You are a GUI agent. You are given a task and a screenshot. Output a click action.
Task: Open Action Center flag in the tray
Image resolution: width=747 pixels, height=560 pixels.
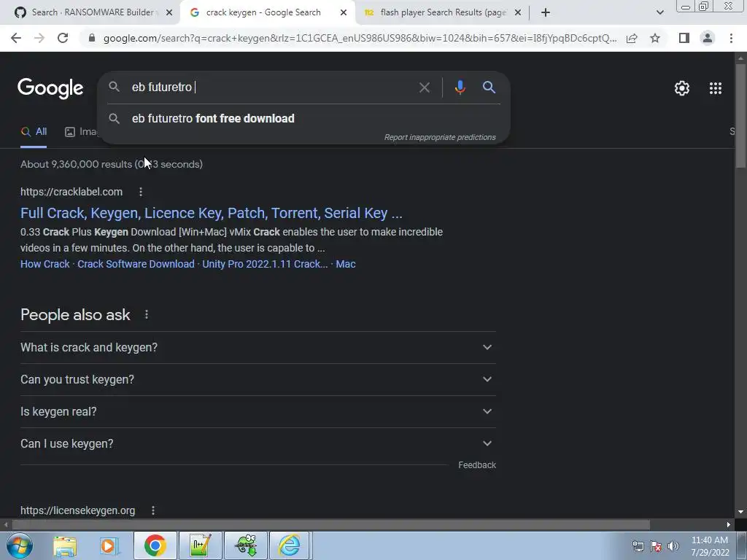pyautogui.click(x=656, y=546)
